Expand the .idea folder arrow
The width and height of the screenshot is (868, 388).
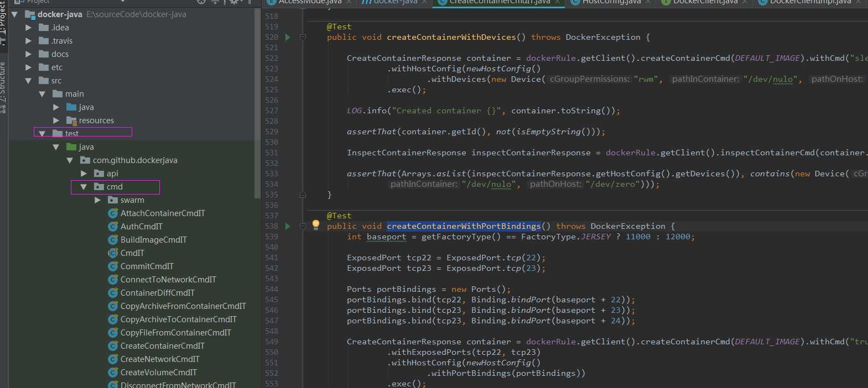tap(28, 28)
